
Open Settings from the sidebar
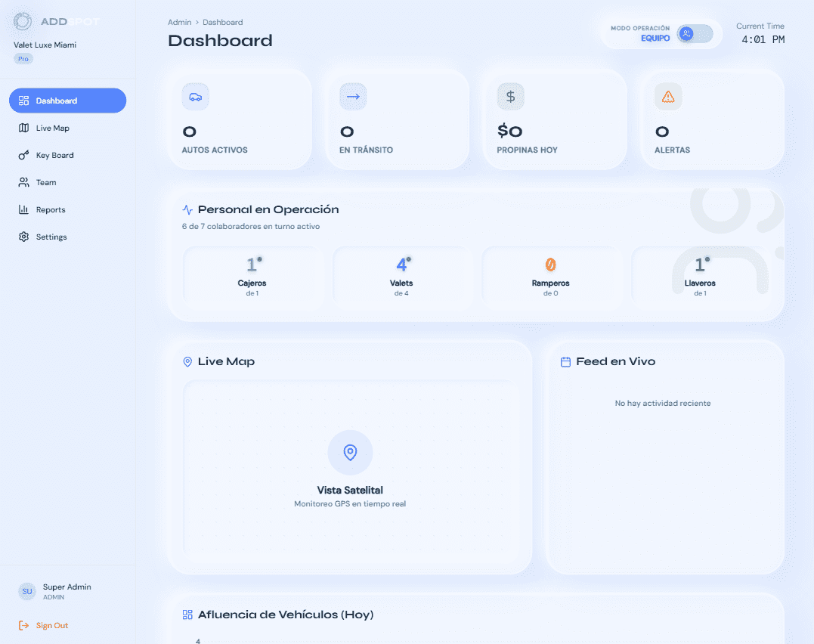[x=67, y=237]
